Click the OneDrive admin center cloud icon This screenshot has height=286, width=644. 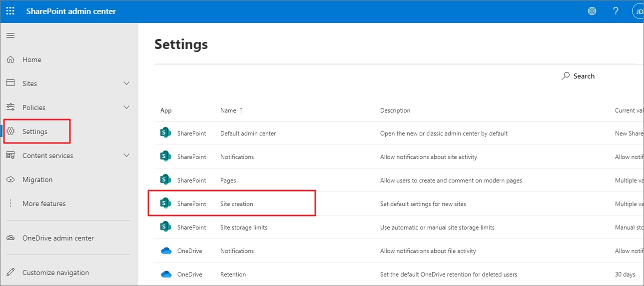[x=10, y=238]
